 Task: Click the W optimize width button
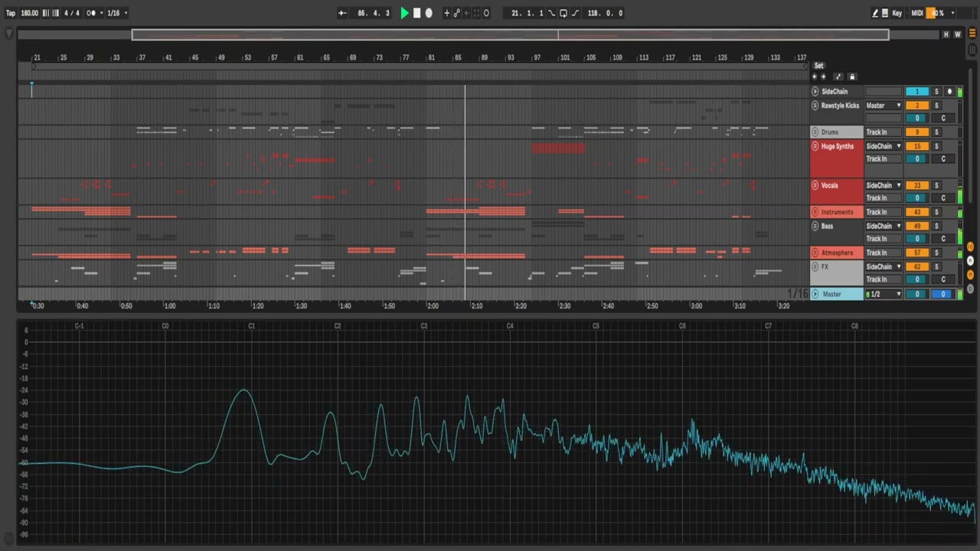click(957, 34)
